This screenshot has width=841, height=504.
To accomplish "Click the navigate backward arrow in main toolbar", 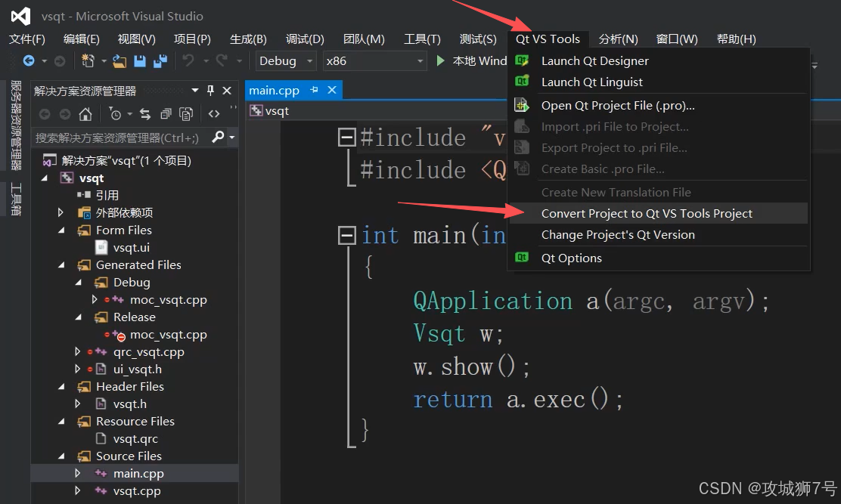I will tap(29, 61).
